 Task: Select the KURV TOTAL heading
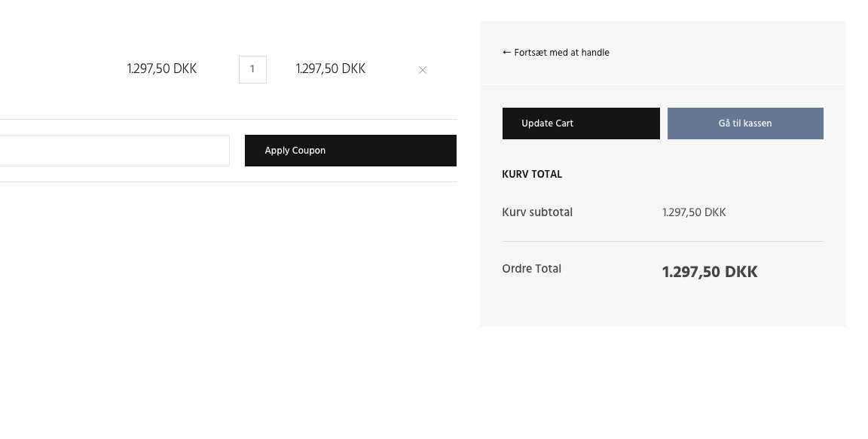click(532, 175)
